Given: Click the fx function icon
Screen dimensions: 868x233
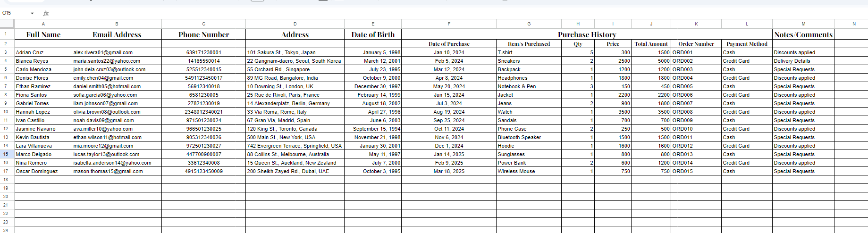Looking at the screenshot, I should [46, 13].
